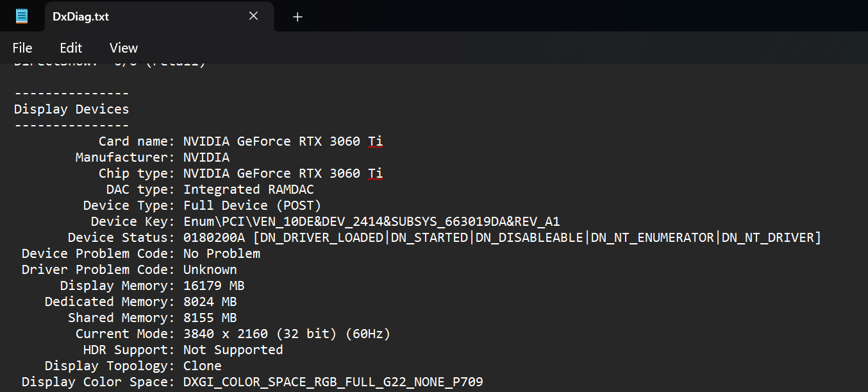Click the "Integrated RAMDAC" value
Image resolution: width=868 pixels, height=392 pixels.
coord(249,189)
